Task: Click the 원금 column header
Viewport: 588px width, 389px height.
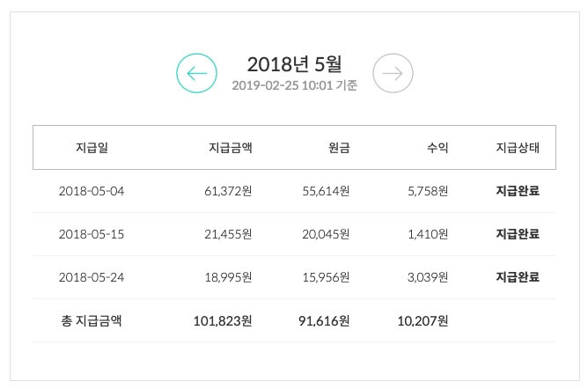Action: [339, 148]
